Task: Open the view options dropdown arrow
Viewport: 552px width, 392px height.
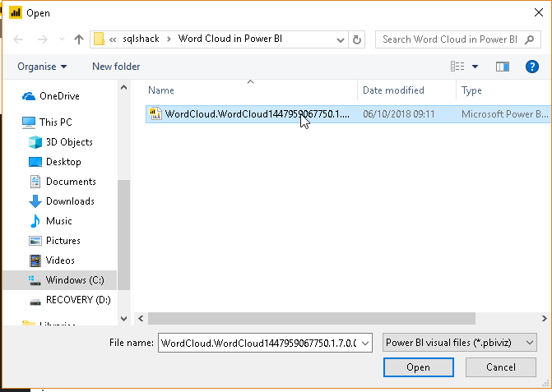Action: (x=475, y=66)
